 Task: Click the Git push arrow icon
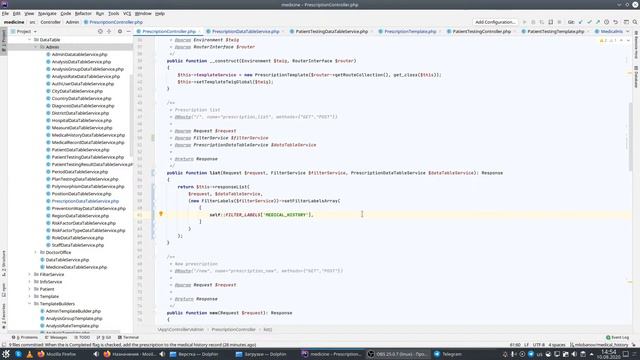coord(598,22)
